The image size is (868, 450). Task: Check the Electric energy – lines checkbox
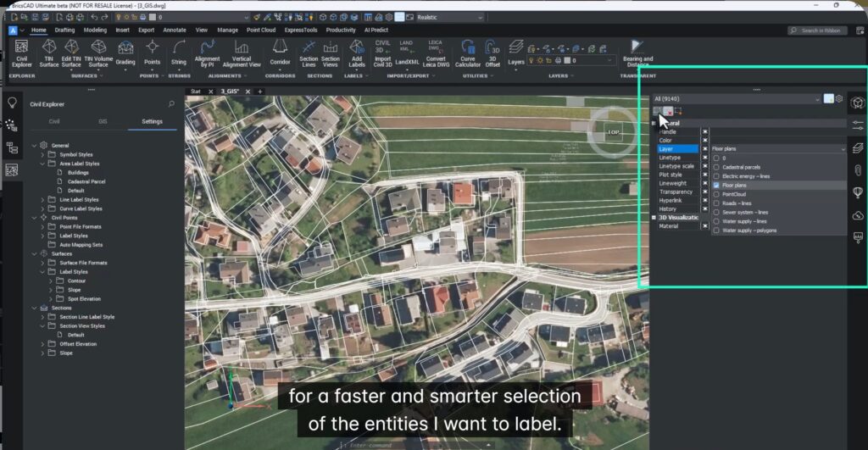tap(716, 176)
